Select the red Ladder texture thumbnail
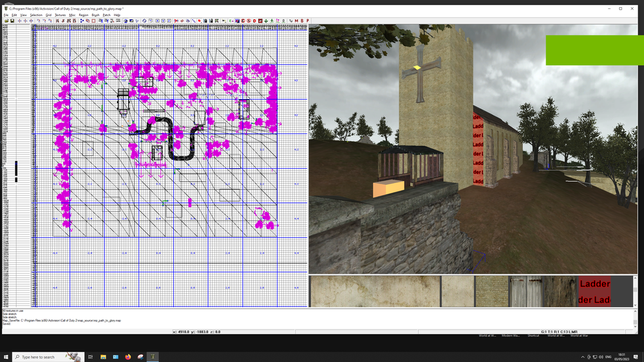Screen dimensions: 644x362 (594, 291)
